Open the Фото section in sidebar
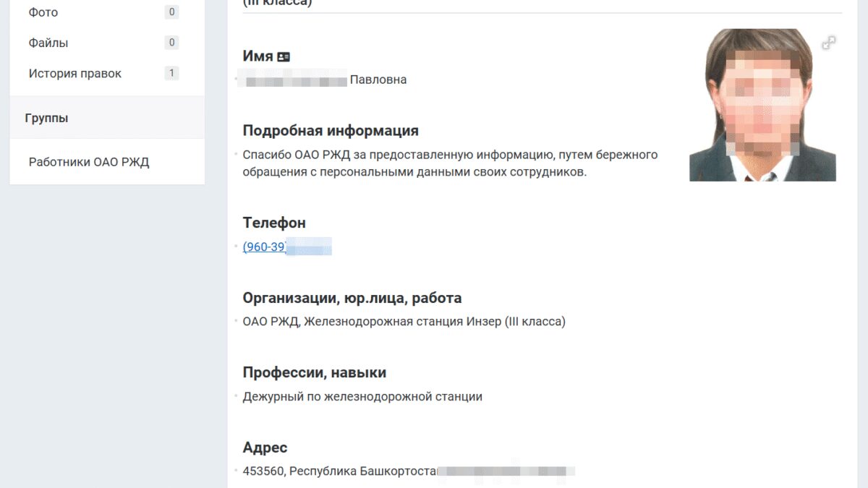The height and width of the screenshot is (488, 868). coord(43,12)
